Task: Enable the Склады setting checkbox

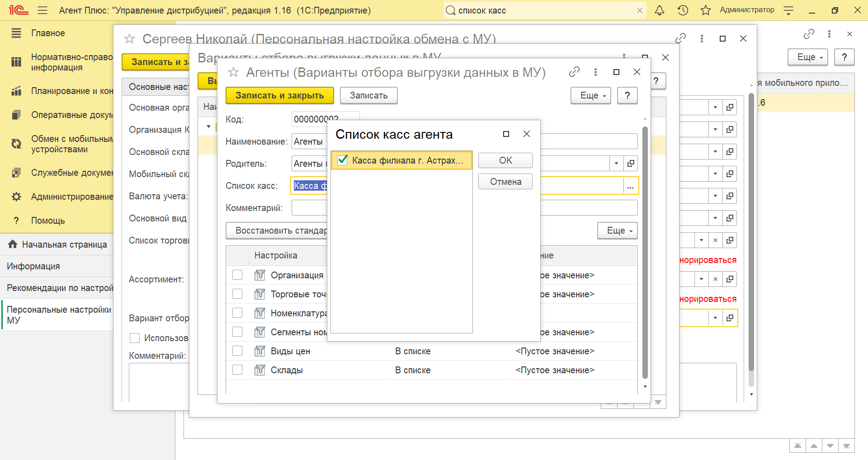Action: click(x=237, y=370)
